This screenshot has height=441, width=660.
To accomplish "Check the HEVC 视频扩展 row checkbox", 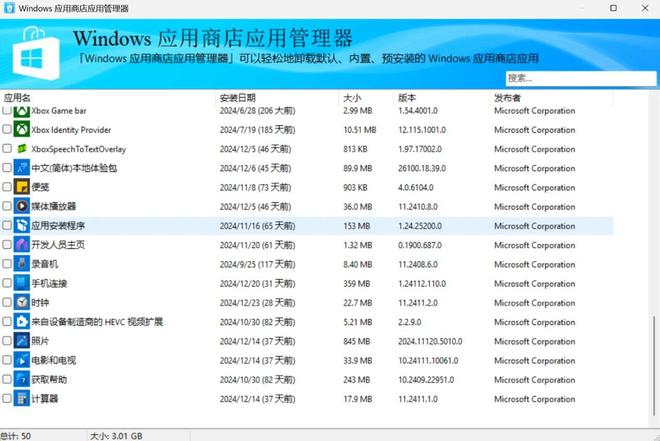I will [x=7, y=321].
